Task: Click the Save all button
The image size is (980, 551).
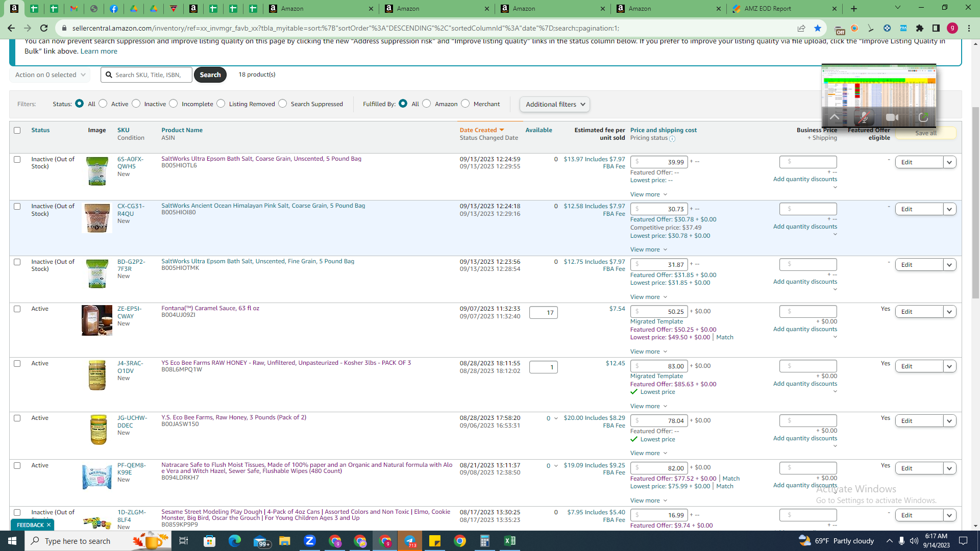Action: pos(926,133)
